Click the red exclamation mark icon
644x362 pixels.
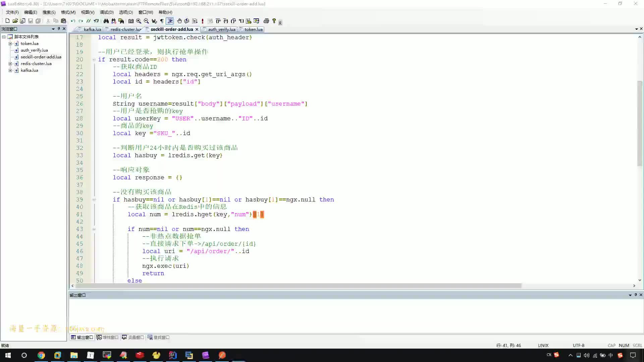(x=203, y=21)
